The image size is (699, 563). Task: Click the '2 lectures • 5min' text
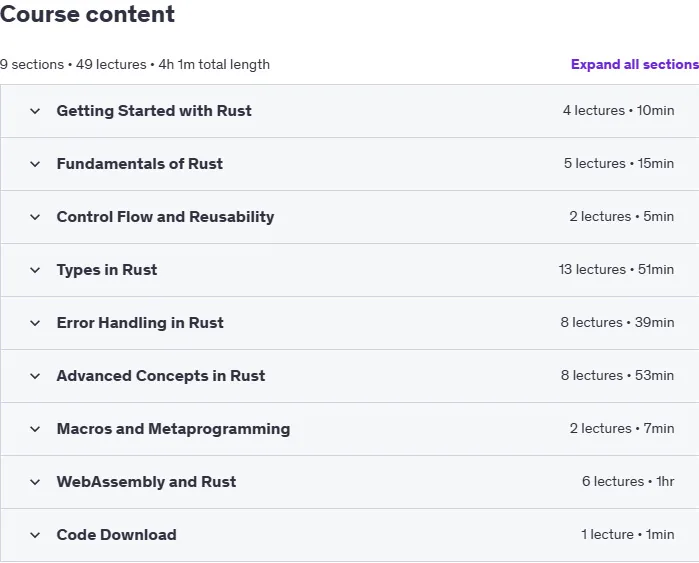(621, 216)
